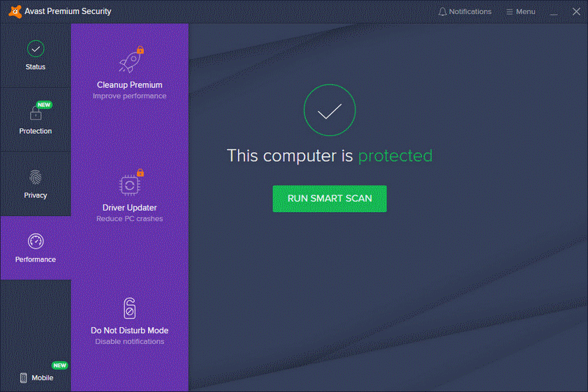The width and height of the screenshot is (588, 392).
Task: Click the orange lock badge on Driver Updater
Action: point(140,172)
